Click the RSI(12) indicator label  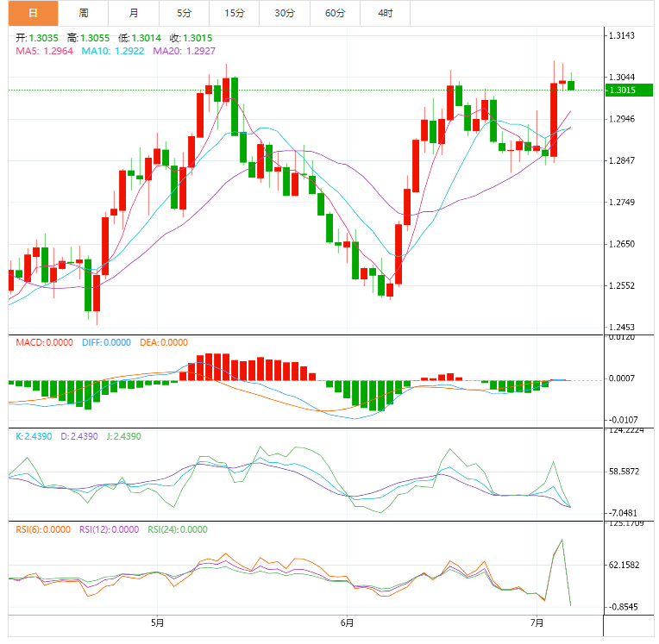[109, 529]
